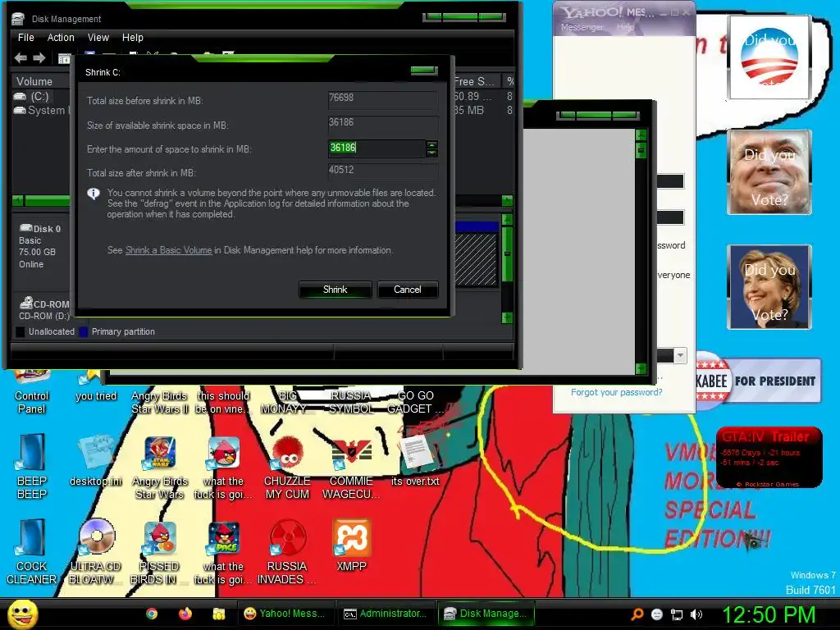This screenshot has height=630, width=840.
Task: Select the desktop.ini file icon
Action: tap(96, 461)
